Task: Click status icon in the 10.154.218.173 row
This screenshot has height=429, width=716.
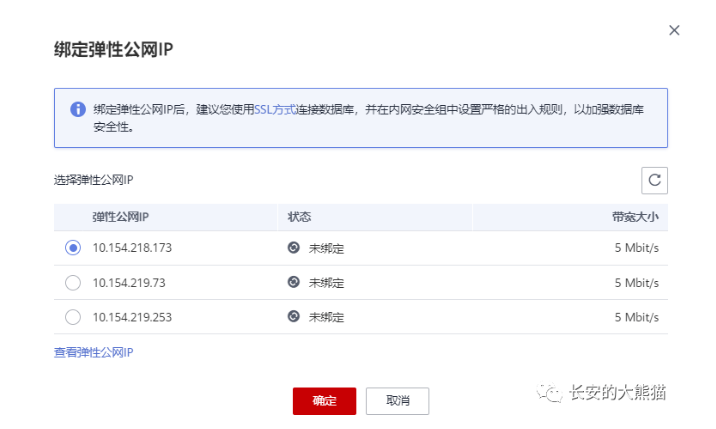Action: coord(294,248)
